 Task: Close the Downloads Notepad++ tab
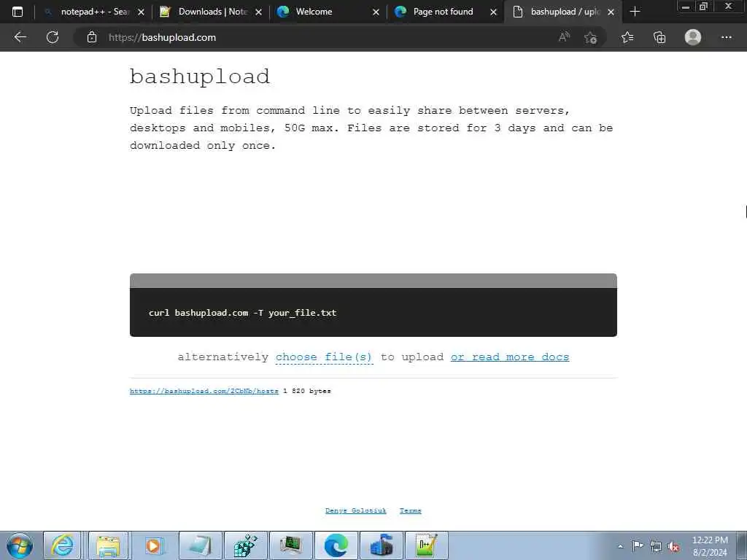tap(259, 12)
